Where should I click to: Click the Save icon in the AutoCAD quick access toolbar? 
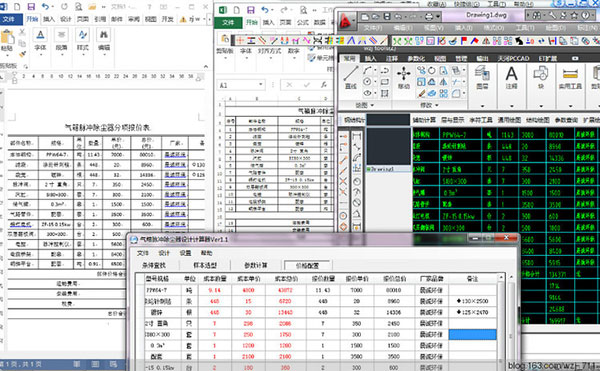(x=387, y=16)
